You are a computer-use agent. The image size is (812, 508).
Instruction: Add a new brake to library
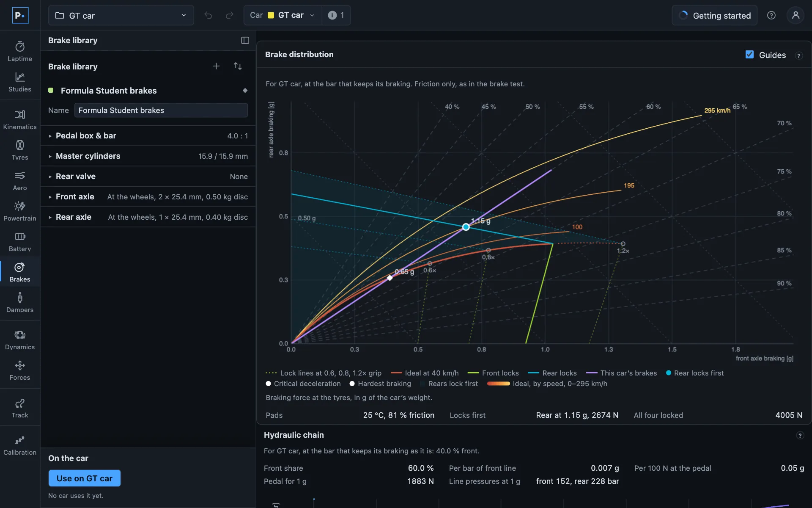(216, 66)
